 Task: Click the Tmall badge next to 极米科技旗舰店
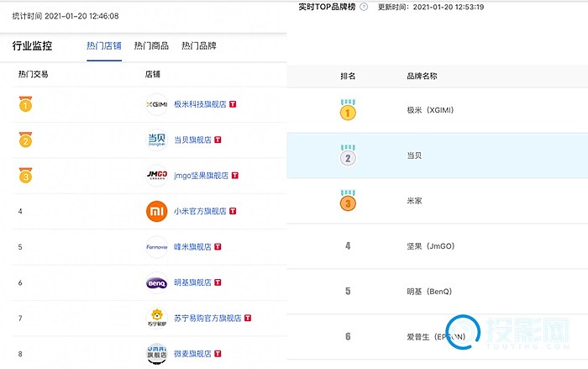(233, 104)
